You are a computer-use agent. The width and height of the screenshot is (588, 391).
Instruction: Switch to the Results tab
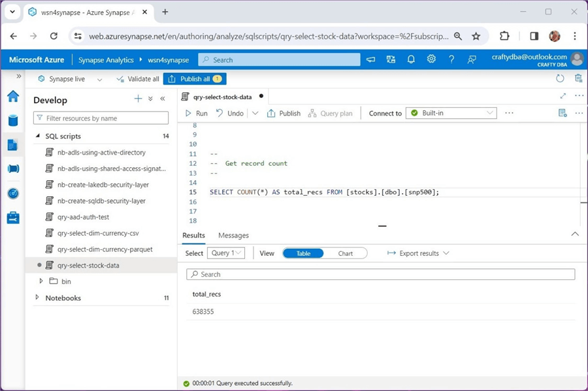[x=193, y=235]
